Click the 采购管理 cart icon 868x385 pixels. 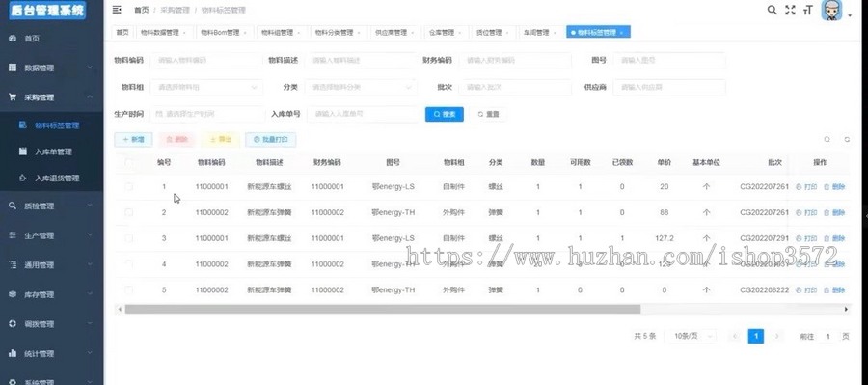point(13,96)
